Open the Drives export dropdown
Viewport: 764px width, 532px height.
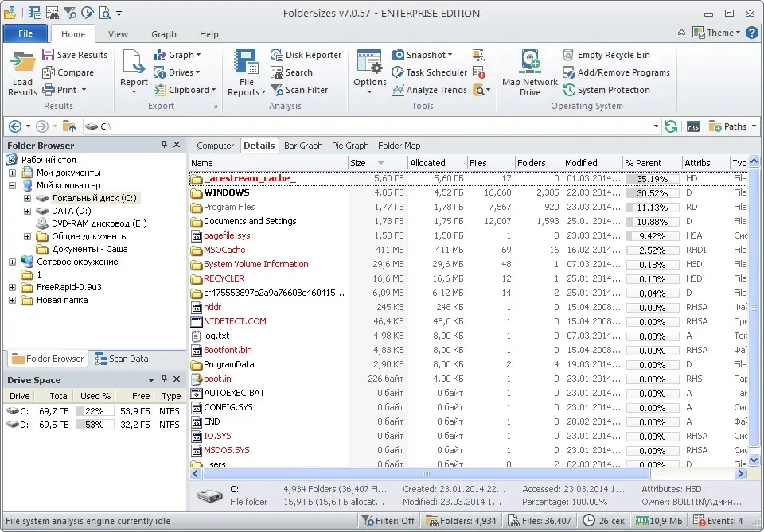point(177,72)
